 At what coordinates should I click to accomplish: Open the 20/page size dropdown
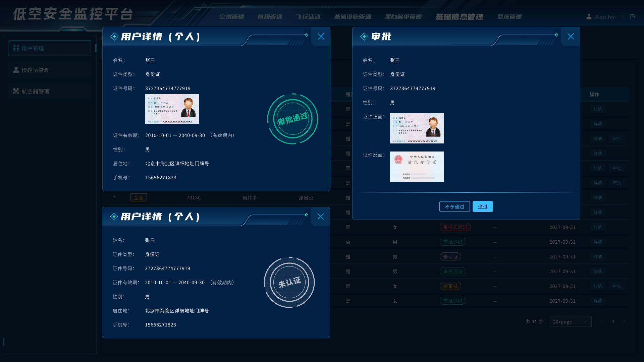570,321
